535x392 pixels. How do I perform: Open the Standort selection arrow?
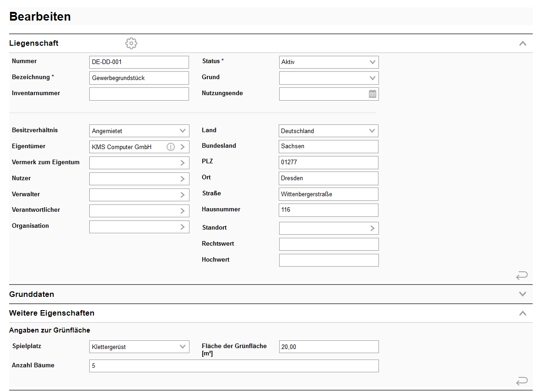pos(373,228)
